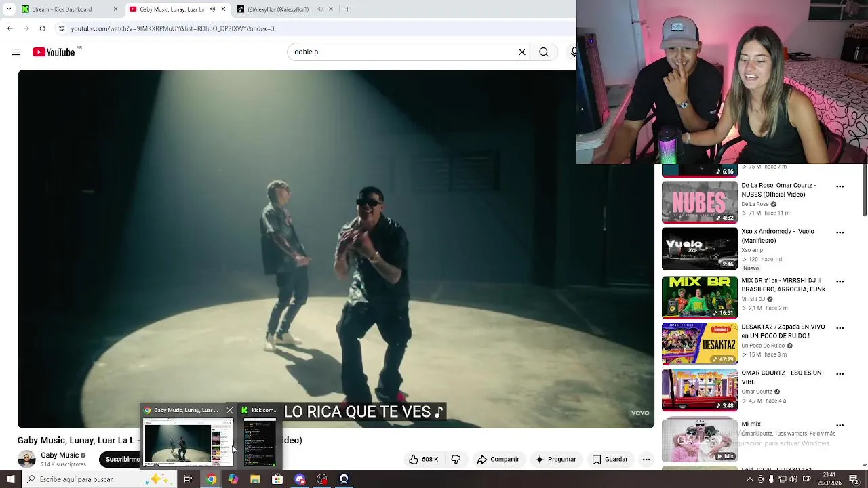Image resolution: width=868 pixels, height=488 pixels.
Task: Like the video with the 608 K thumbs-up
Action: [x=423, y=459]
